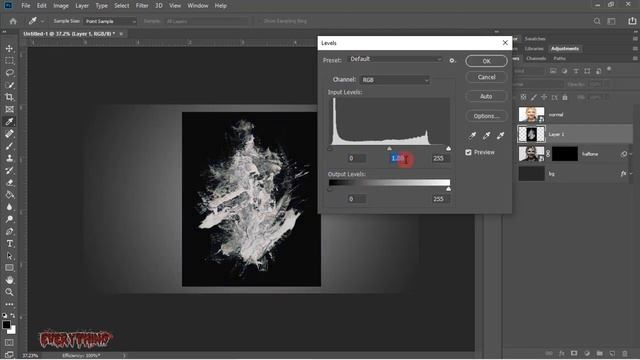
Task: Select the Eyedropper tool in the toolbox
Action: [9, 122]
